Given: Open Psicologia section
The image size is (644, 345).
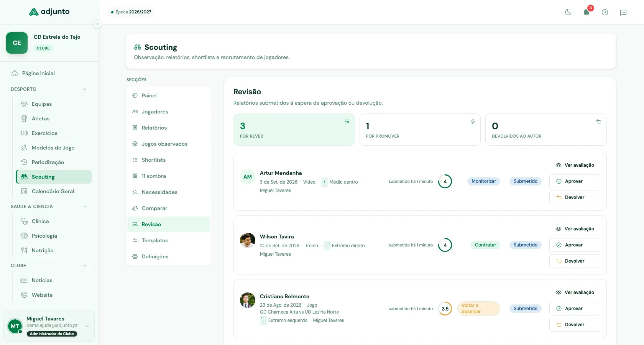Looking at the screenshot, I should click(54, 236).
